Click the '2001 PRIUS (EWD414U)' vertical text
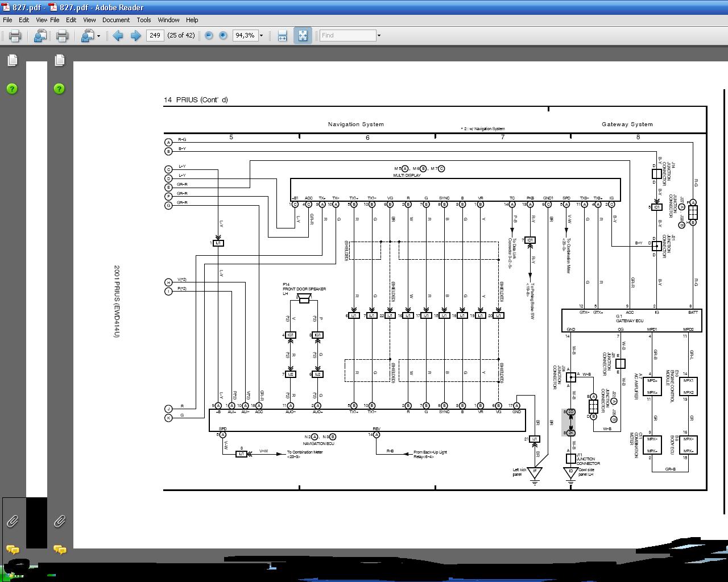 click(x=117, y=301)
